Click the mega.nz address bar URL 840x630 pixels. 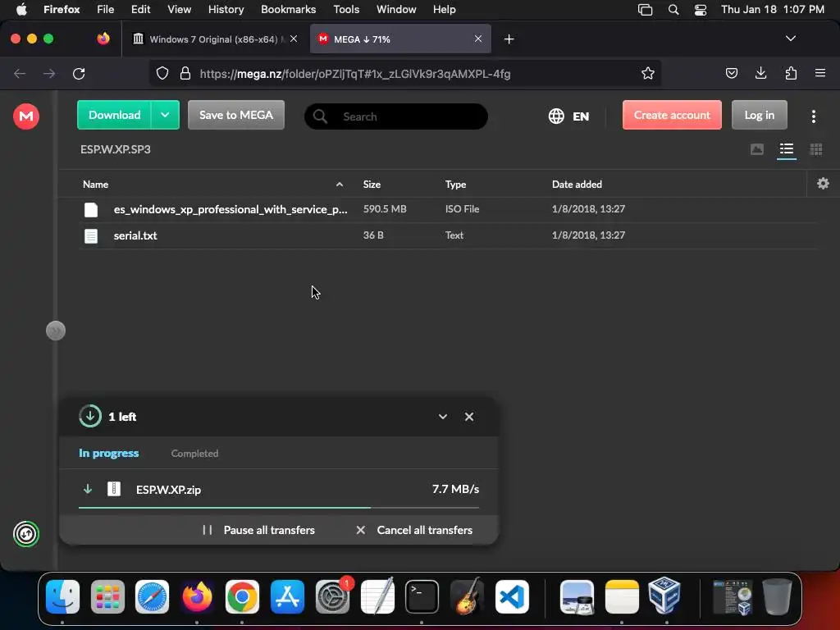point(354,74)
